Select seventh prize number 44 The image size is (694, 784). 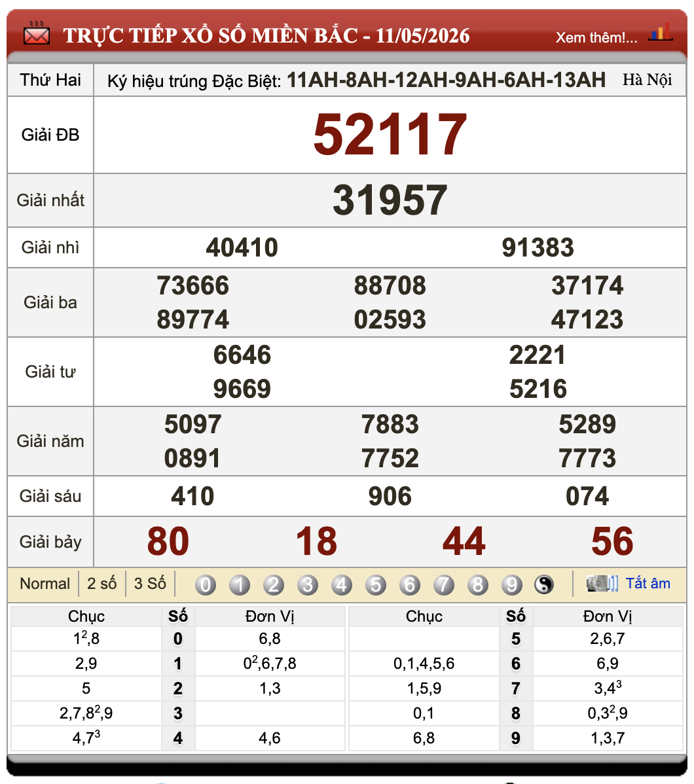point(464,541)
